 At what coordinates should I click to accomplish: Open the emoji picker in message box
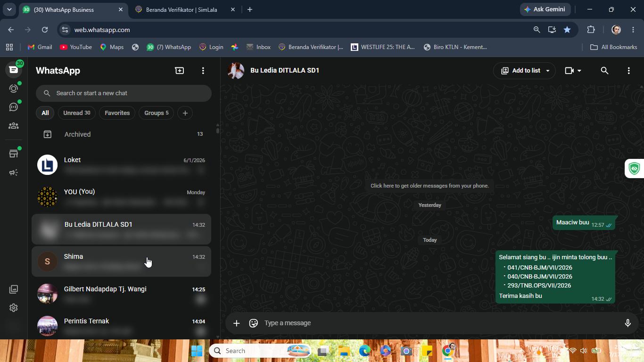pos(254,323)
